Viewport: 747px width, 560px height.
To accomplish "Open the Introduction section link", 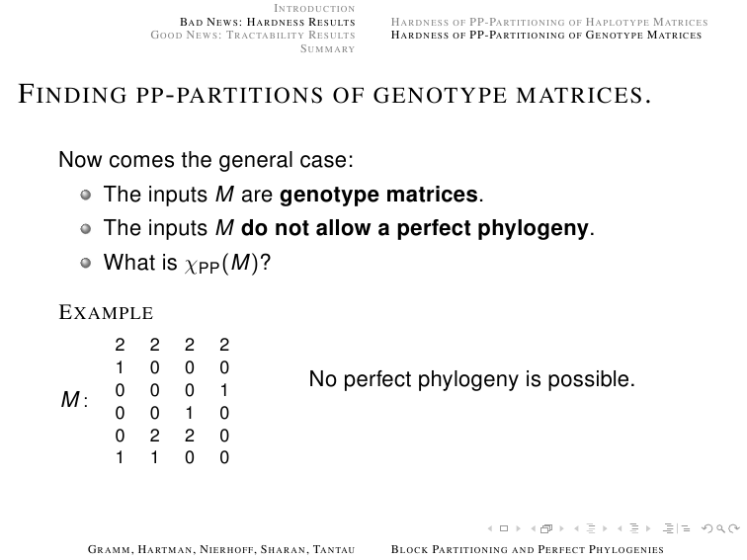I will [x=314, y=9].
